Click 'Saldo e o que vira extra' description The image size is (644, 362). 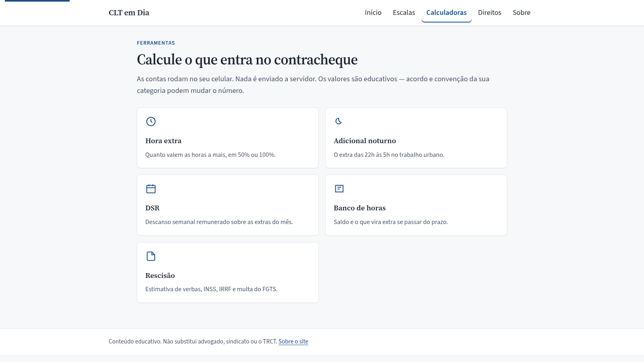391,222
